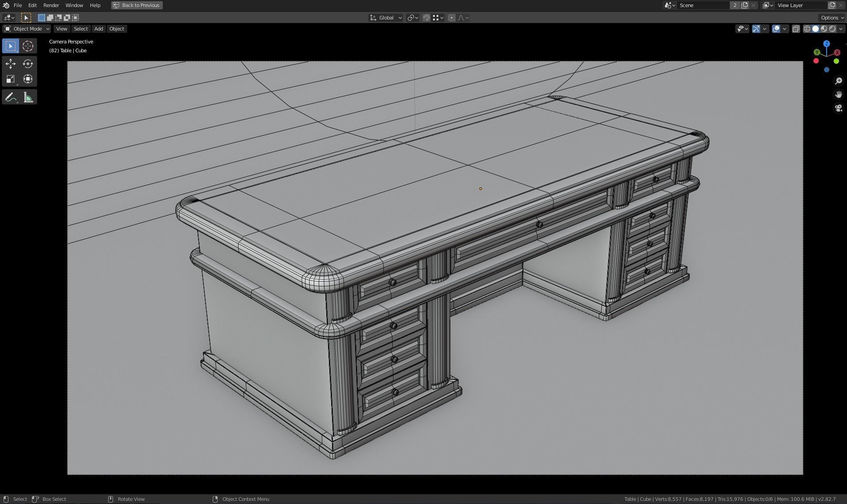
Task: Open the overlays options dropdown arrow
Action: (785, 29)
